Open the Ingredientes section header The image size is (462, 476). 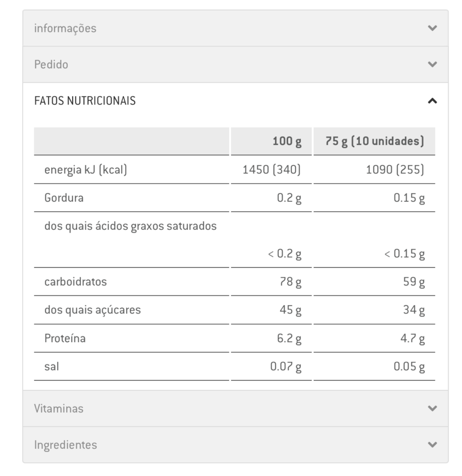(236, 445)
